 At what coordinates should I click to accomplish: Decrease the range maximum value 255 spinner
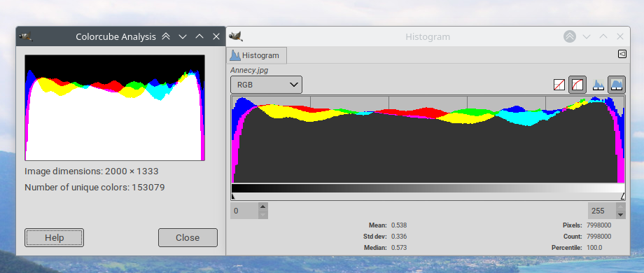tap(621, 215)
